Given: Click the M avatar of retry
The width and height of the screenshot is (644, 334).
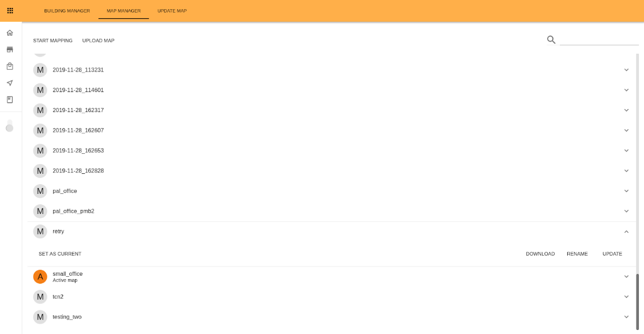Looking at the screenshot, I should point(40,232).
